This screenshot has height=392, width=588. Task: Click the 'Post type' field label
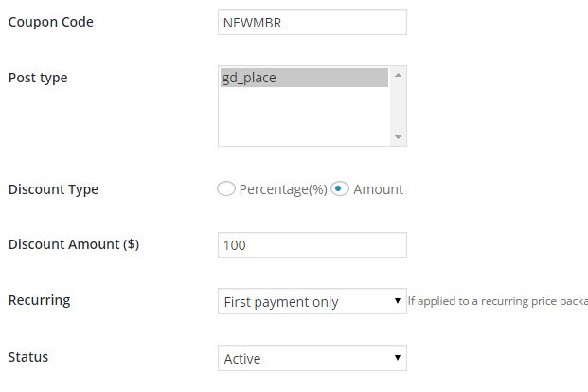(x=37, y=78)
